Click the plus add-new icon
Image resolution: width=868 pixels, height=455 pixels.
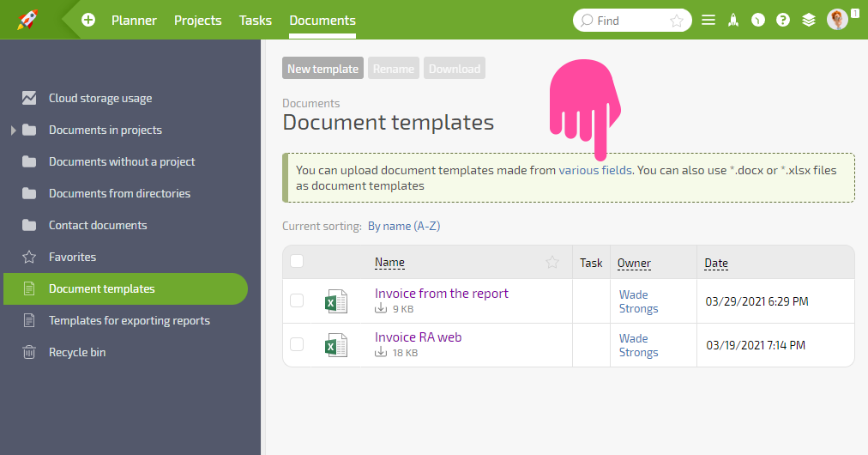[x=88, y=21]
